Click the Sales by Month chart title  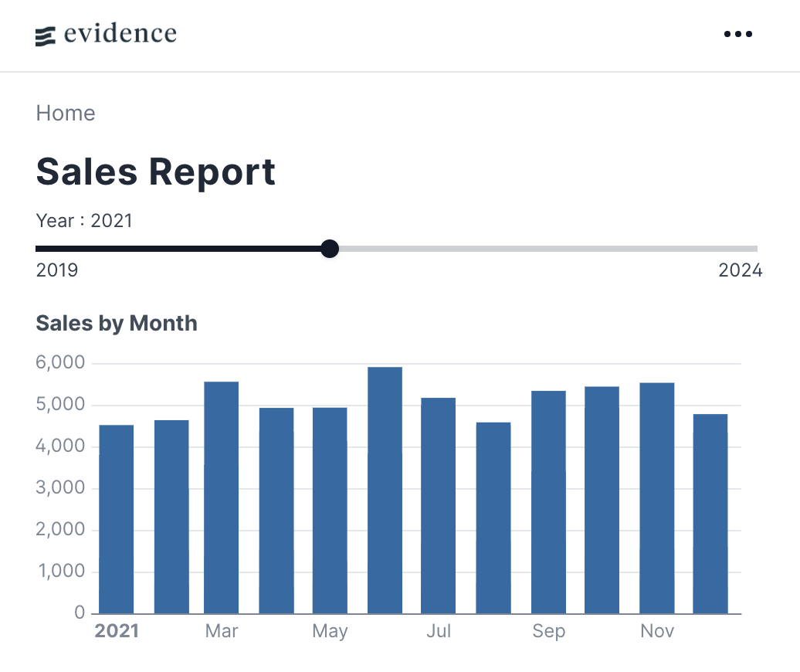pos(117,324)
